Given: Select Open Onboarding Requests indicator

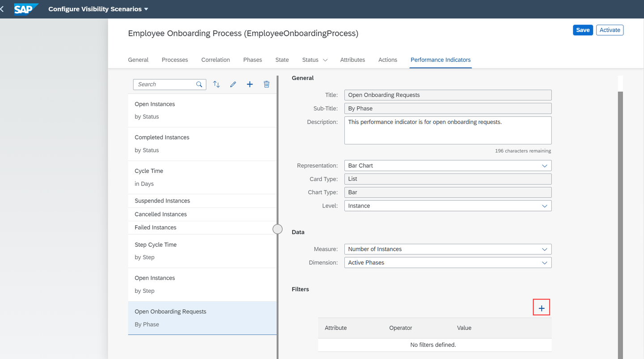Looking at the screenshot, I should [202, 318].
